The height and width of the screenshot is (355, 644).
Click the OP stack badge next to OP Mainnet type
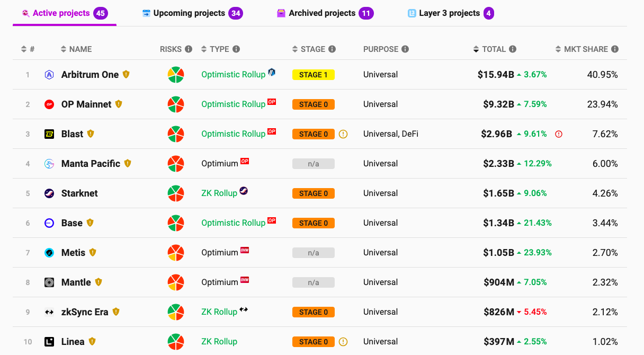[x=272, y=102]
